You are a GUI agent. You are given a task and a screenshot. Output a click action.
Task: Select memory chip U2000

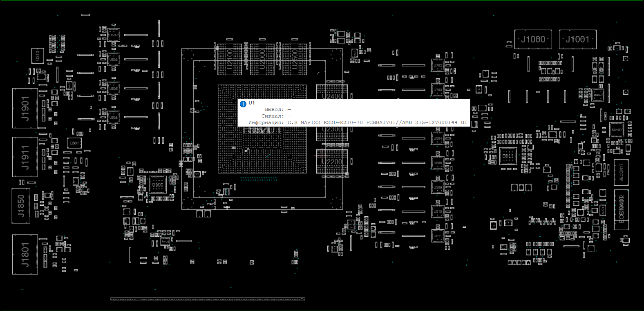coord(262,59)
